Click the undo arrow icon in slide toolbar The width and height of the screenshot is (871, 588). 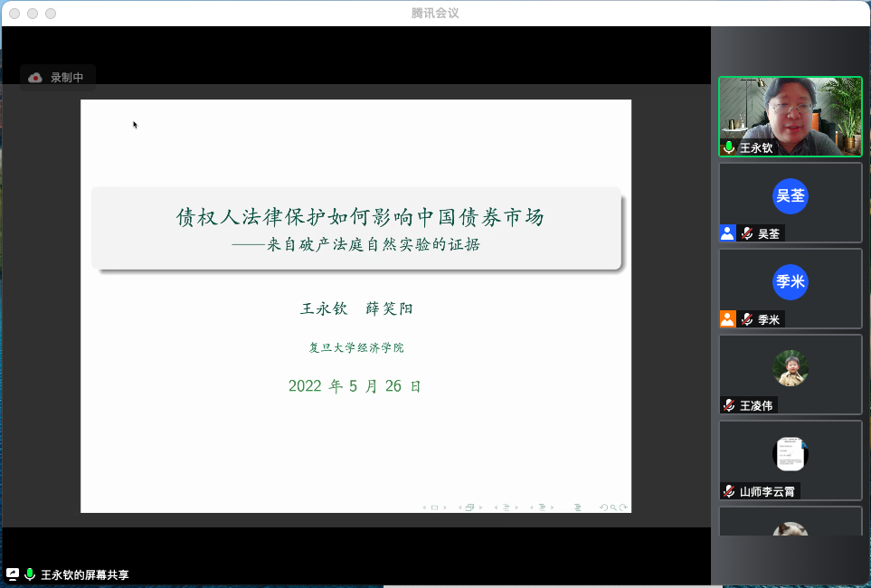click(602, 507)
